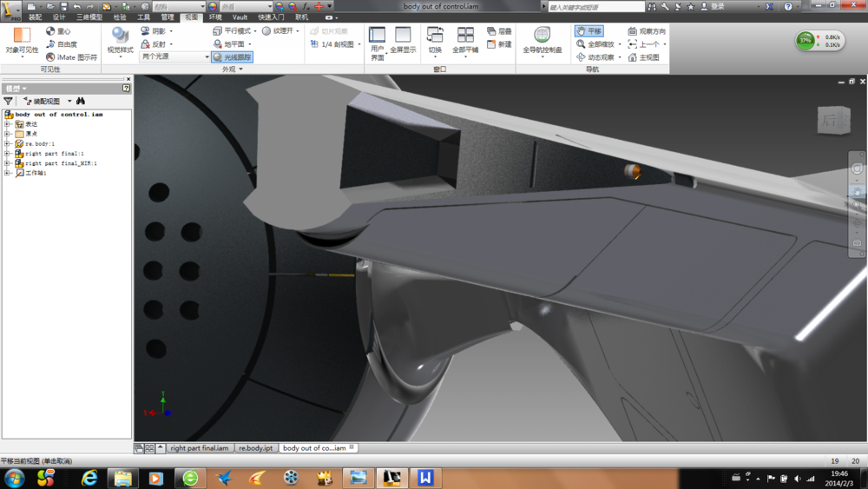Click the filter funnel icon in browser

9,101
